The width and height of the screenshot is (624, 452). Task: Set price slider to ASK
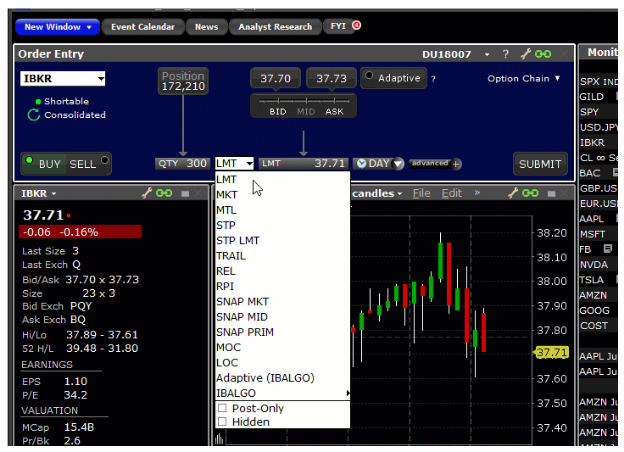click(x=334, y=111)
